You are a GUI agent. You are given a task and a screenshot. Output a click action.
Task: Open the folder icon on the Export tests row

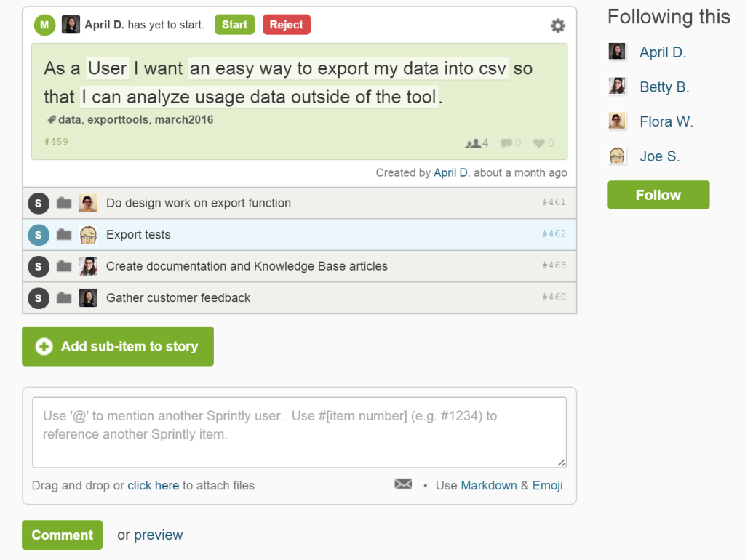64,235
